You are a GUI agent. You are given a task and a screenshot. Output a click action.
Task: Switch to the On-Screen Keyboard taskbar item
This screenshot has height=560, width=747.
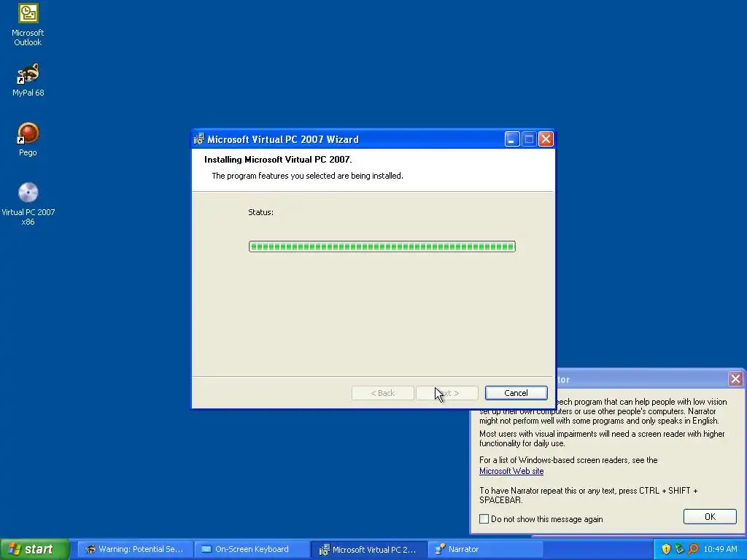click(252, 549)
